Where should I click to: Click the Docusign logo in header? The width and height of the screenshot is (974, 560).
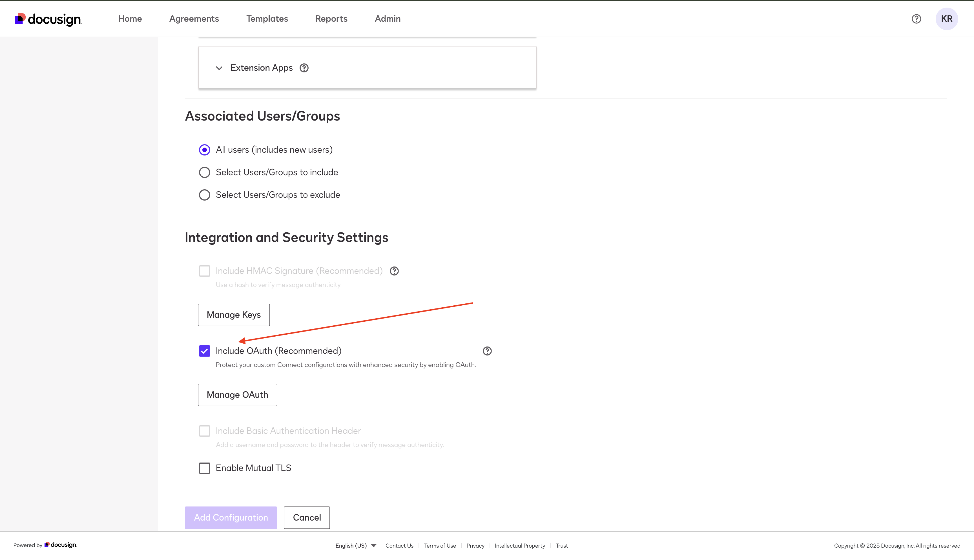[x=48, y=19]
